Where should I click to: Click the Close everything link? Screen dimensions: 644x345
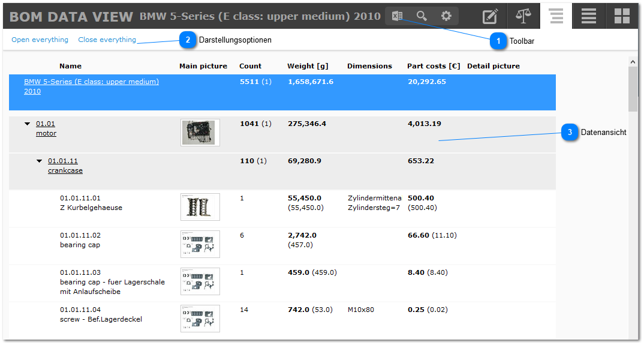pyautogui.click(x=107, y=40)
